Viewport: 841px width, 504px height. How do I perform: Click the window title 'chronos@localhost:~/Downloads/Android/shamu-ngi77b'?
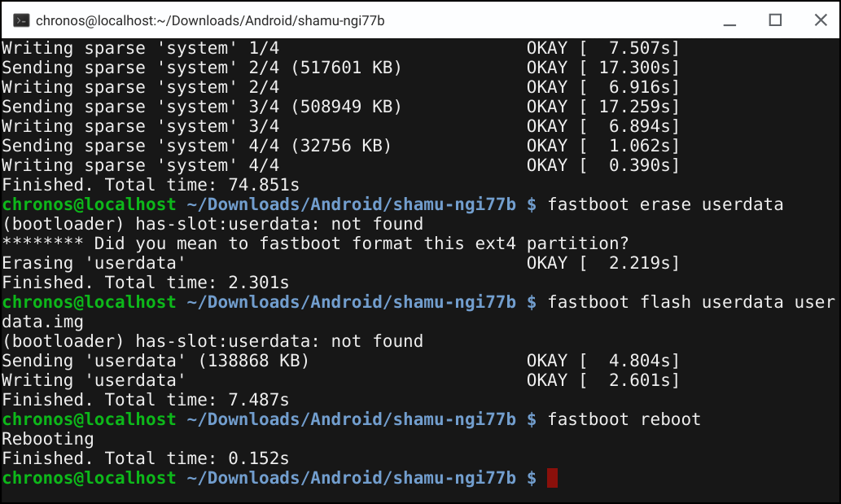click(x=210, y=21)
